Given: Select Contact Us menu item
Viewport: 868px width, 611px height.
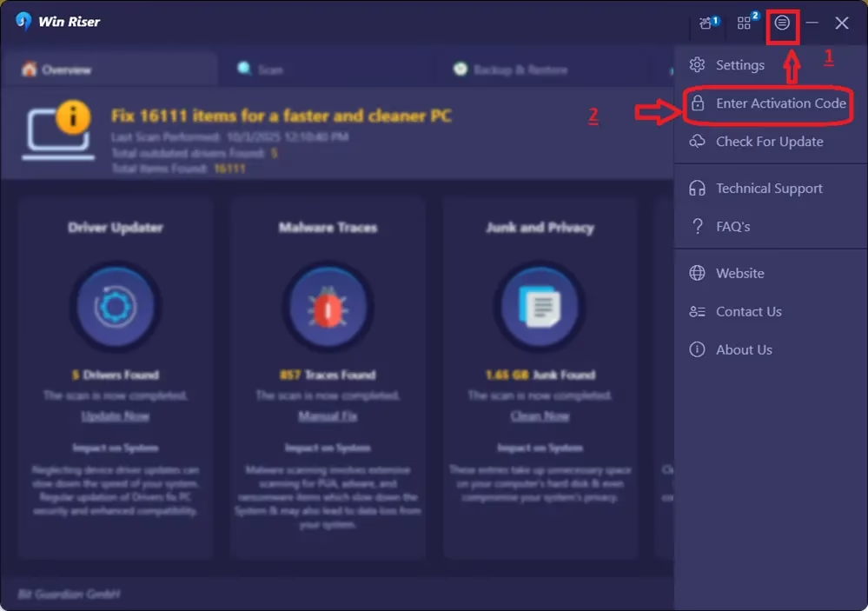Looking at the screenshot, I should [x=748, y=311].
